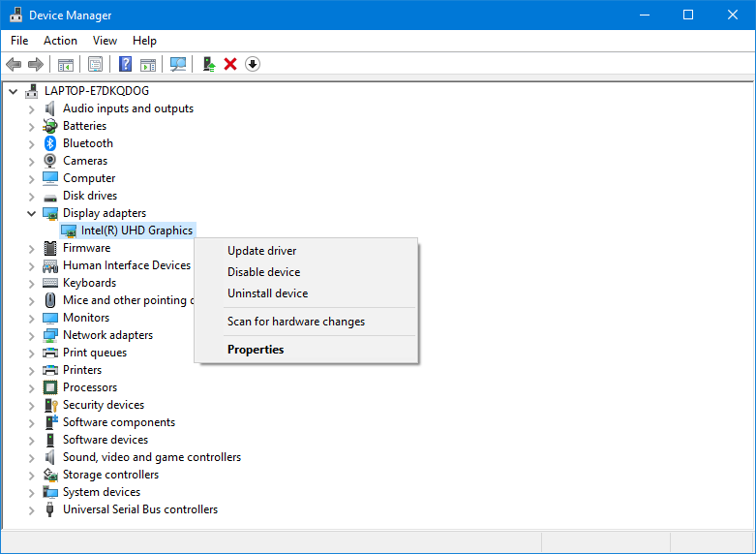Collapse the LAPTOP-E7DKQDOG root node
This screenshot has width=756, height=554.
13,91
